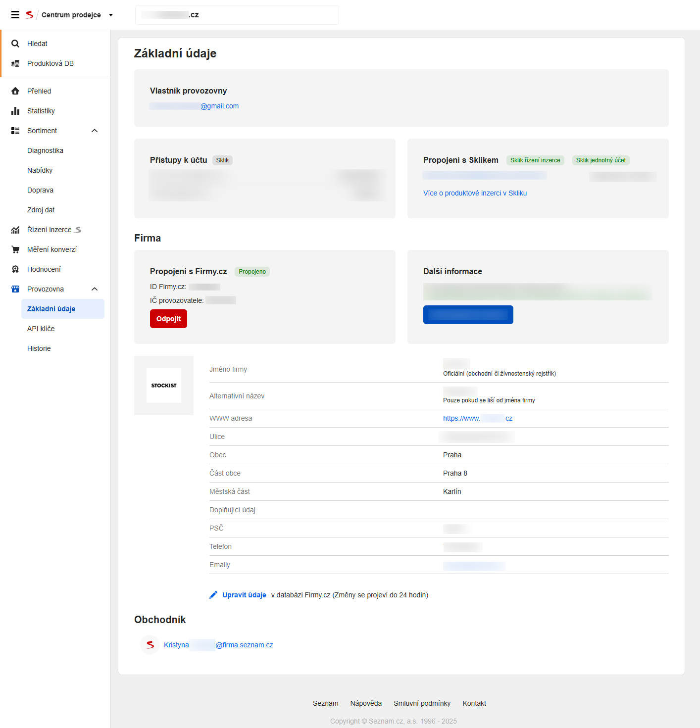The height and width of the screenshot is (728, 700).
Task: Open the Centrum prodejce dropdown arrow
Action: [111, 15]
